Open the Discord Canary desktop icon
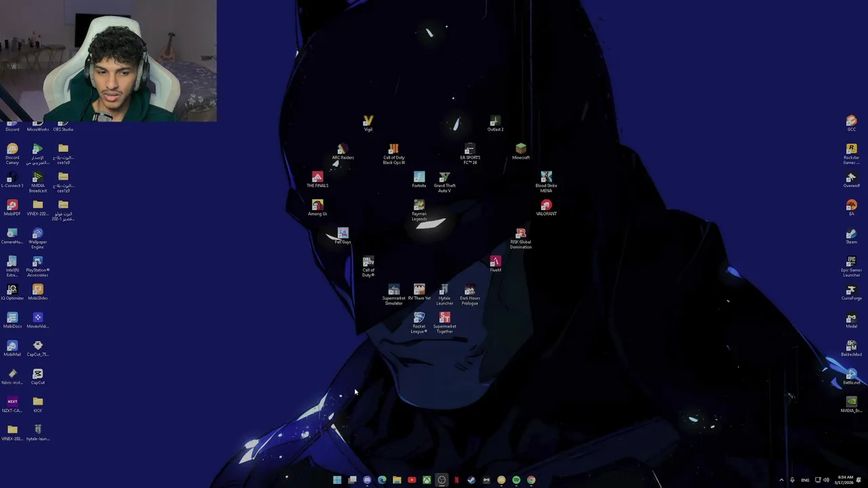The height and width of the screenshot is (488, 868). coord(12,154)
